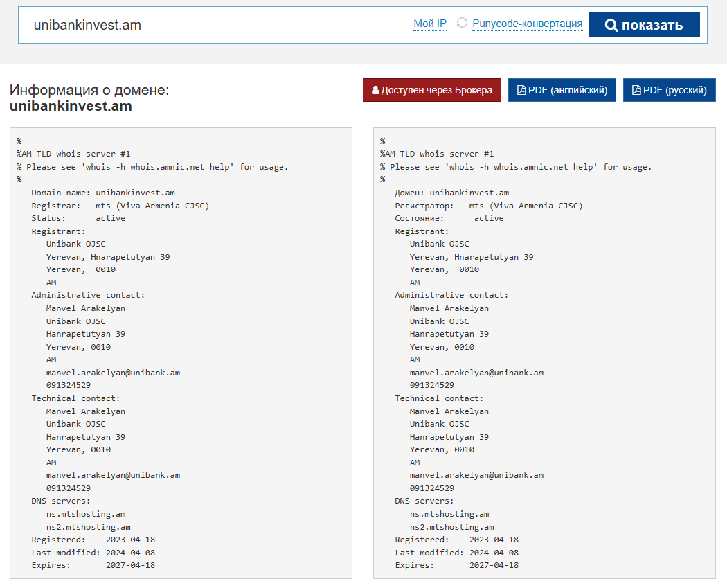Click the Доступен через Брокера button
Viewport: 727px width, 588px height.
coord(431,90)
